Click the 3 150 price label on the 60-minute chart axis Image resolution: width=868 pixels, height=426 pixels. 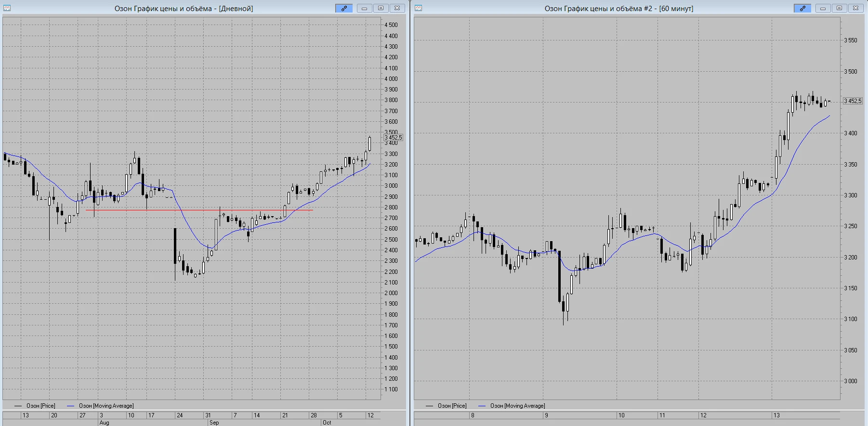click(851, 288)
